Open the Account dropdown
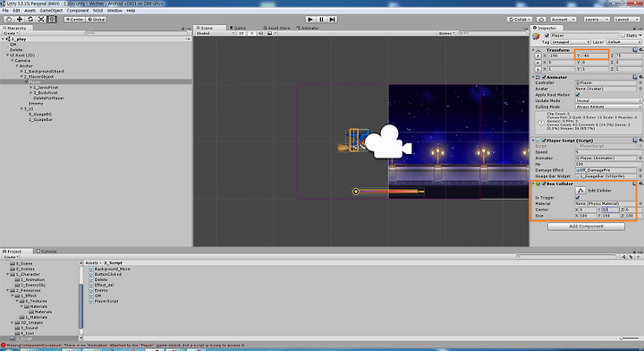The width and height of the screenshot is (644, 351). [563, 20]
